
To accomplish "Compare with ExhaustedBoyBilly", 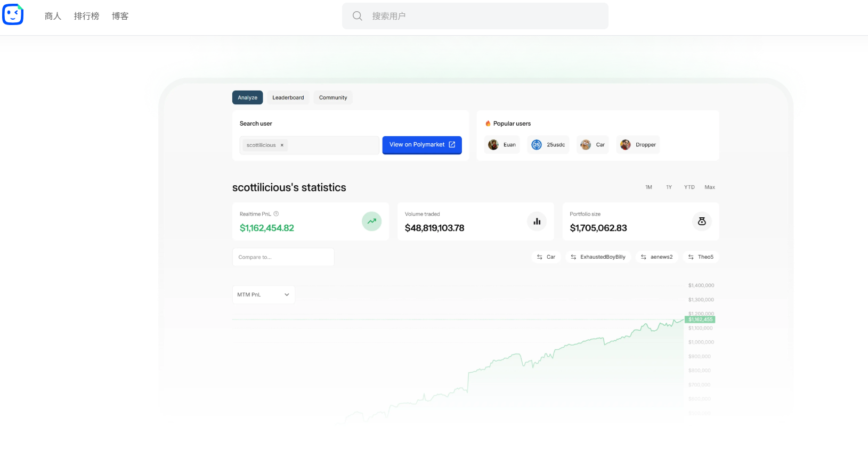I will point(598,257).
